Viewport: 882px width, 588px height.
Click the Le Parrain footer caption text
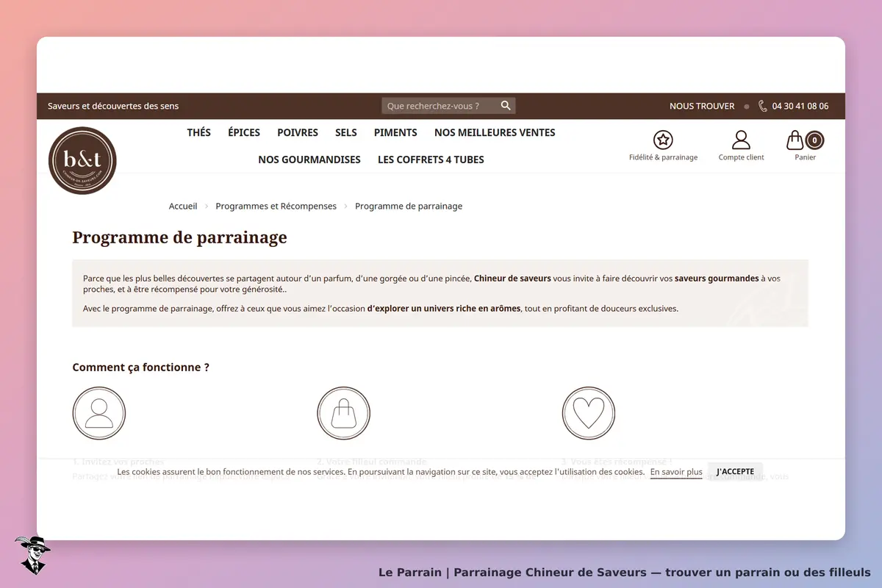[x=625, y=572]
